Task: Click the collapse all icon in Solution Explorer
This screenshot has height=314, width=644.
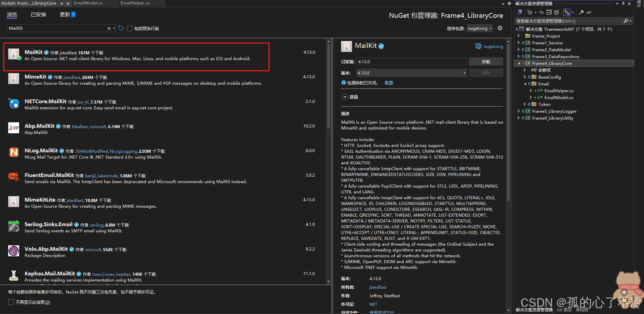Action: click(x=549, y=12)
